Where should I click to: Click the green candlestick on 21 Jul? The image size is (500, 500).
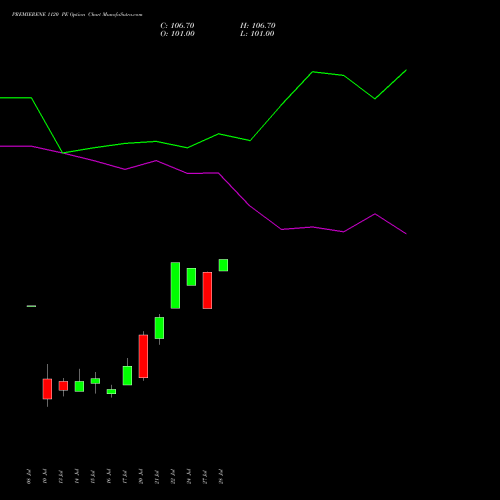click(159, 328)
